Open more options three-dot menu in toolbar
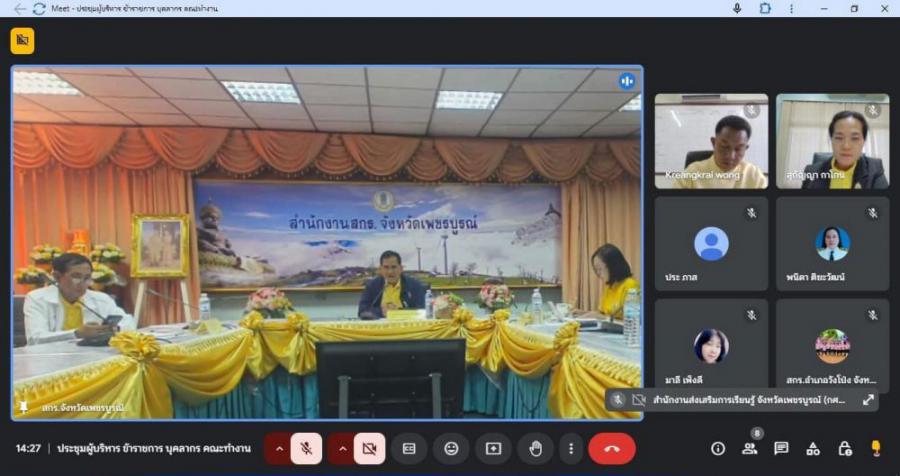The height and width of the screenshot is (476, 900). (x=570, y=449)
